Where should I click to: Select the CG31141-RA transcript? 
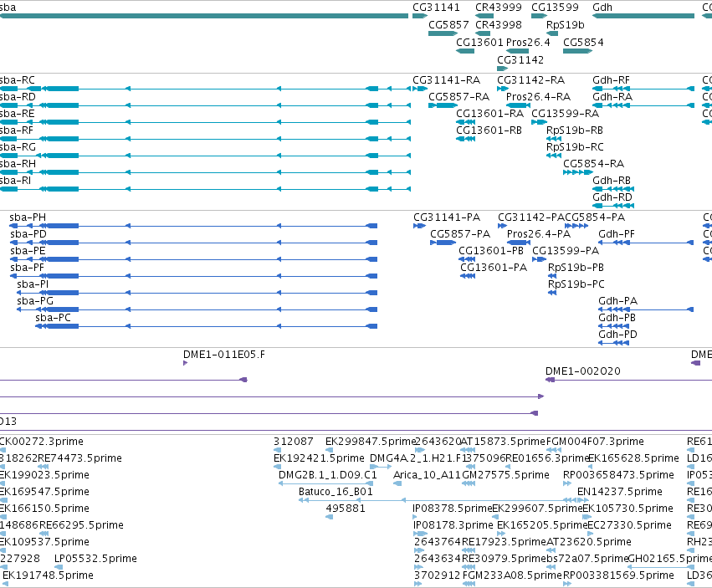(419, 89)
